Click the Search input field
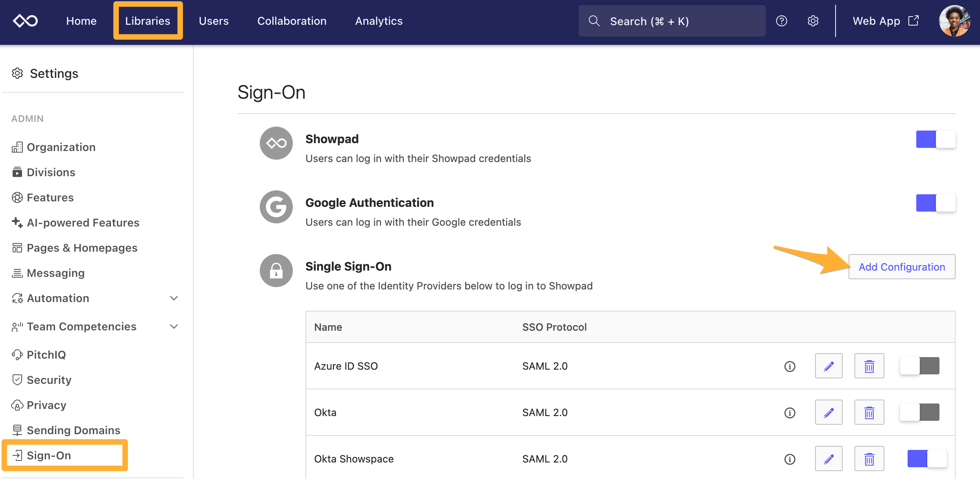Screen dimensions: 980x479 [672, 21]
